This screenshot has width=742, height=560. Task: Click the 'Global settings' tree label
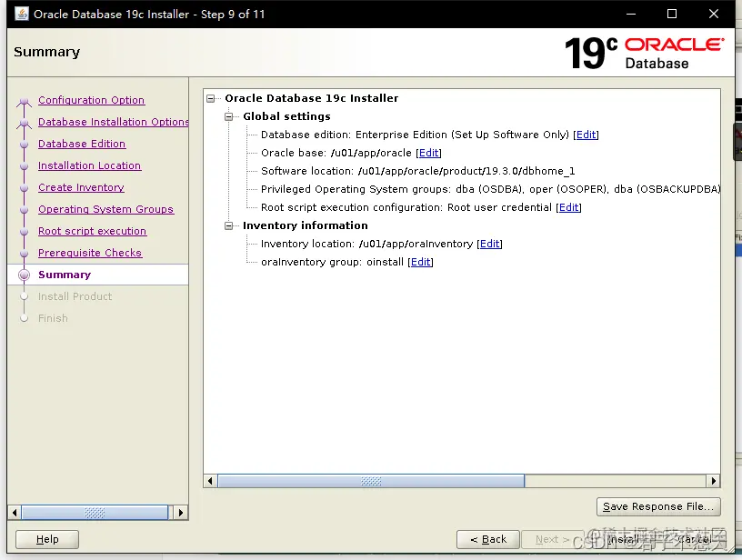click(x=286, y=116)
